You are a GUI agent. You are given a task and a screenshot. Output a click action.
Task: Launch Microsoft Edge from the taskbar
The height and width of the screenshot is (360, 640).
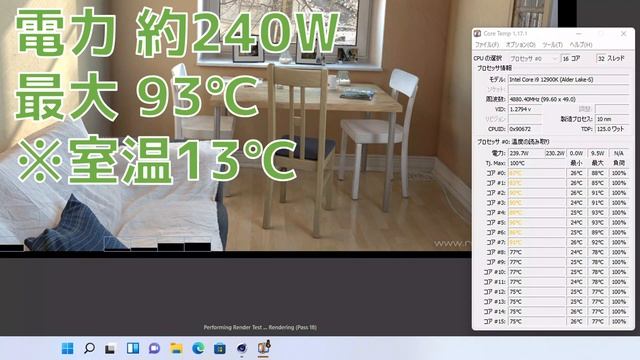tap(198, 348)
